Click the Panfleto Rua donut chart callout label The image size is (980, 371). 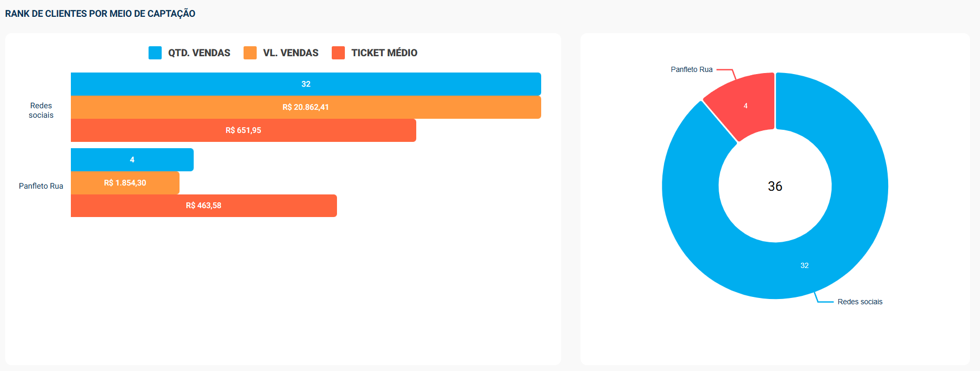click(691, 69)
